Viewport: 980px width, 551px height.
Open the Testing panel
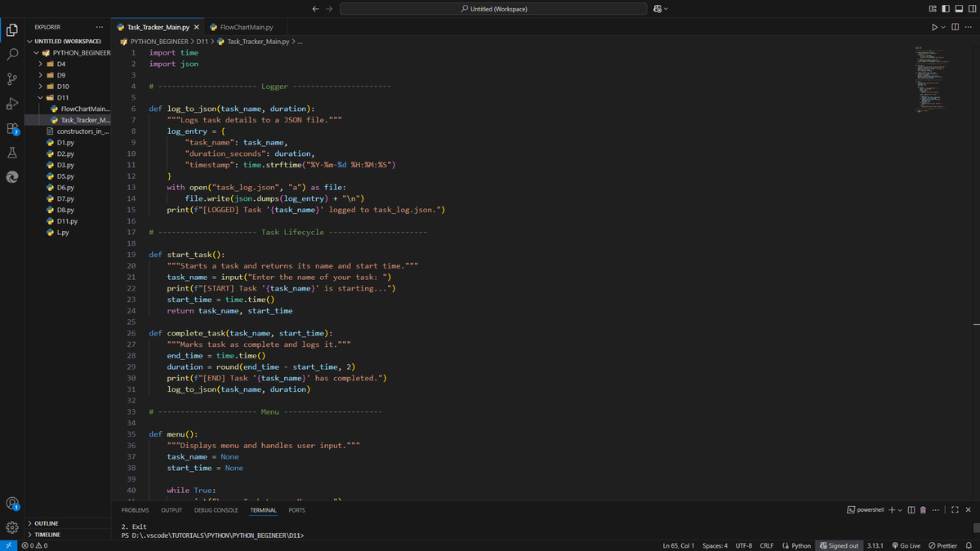(x=11, y=153)
